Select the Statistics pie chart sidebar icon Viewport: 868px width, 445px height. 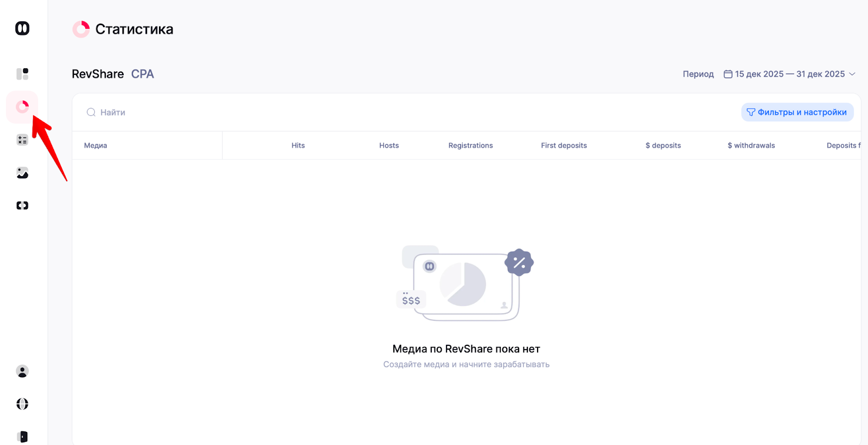(22, 107)
